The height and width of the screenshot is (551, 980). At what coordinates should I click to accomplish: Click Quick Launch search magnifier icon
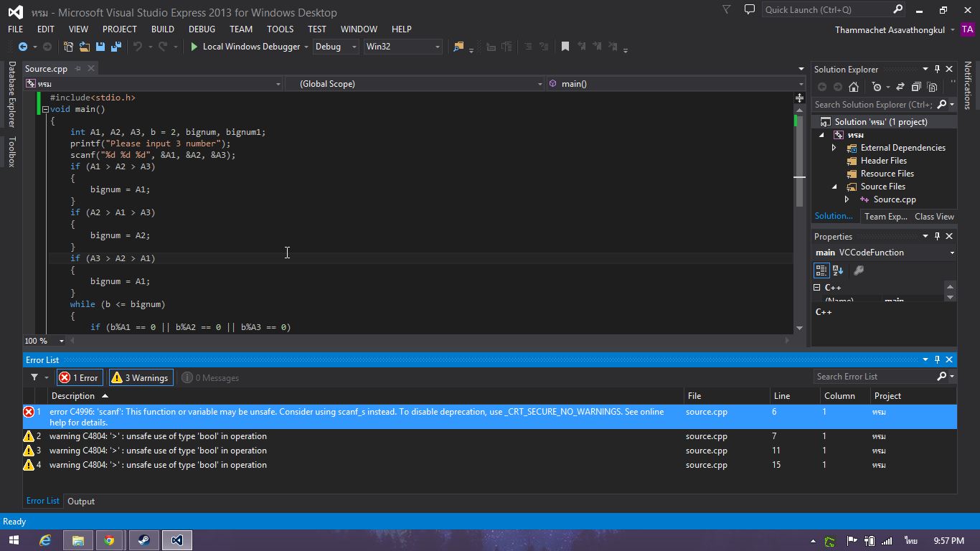897,9
